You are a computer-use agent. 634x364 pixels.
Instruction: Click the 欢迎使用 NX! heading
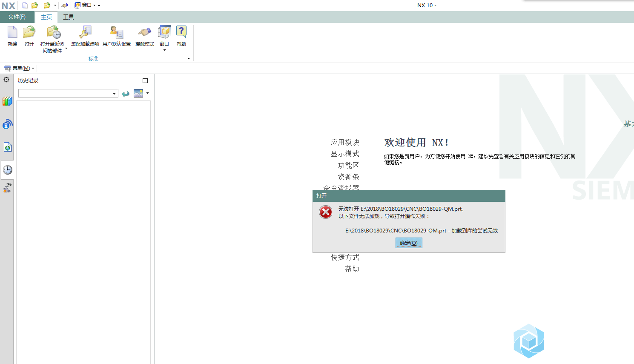pos(416,143)
